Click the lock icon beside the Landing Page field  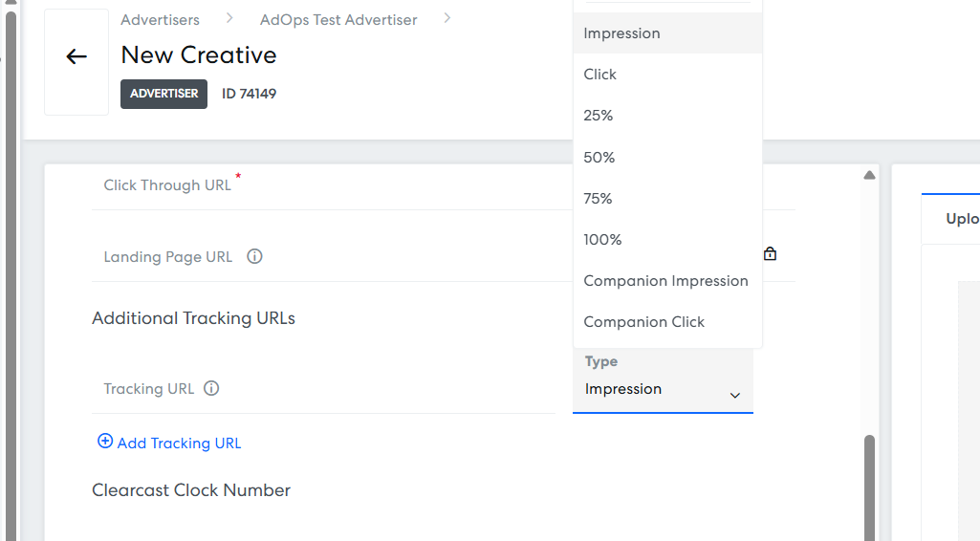coord(770,253)
